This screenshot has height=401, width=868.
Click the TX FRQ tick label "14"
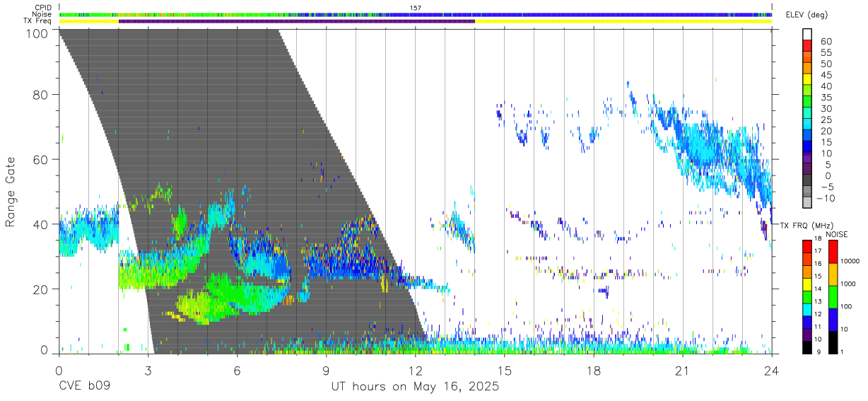point(819,289)
